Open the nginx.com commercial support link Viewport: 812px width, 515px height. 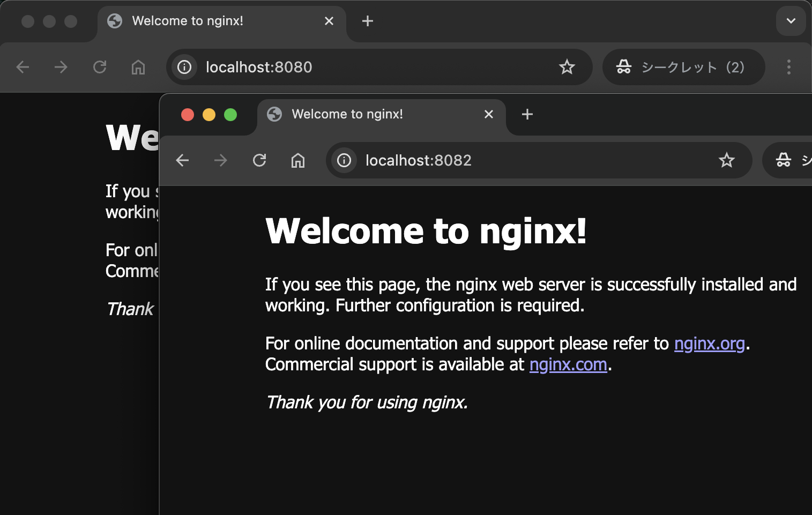pos(568,365)
